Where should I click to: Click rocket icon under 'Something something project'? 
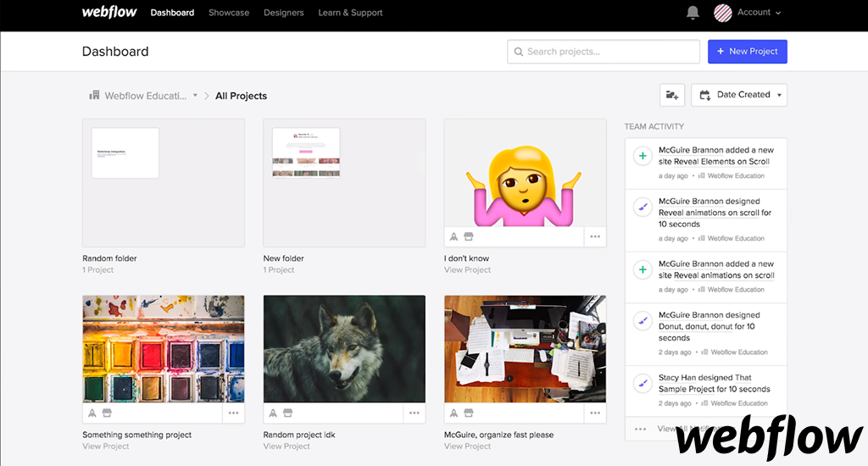(x=92, y=413)
